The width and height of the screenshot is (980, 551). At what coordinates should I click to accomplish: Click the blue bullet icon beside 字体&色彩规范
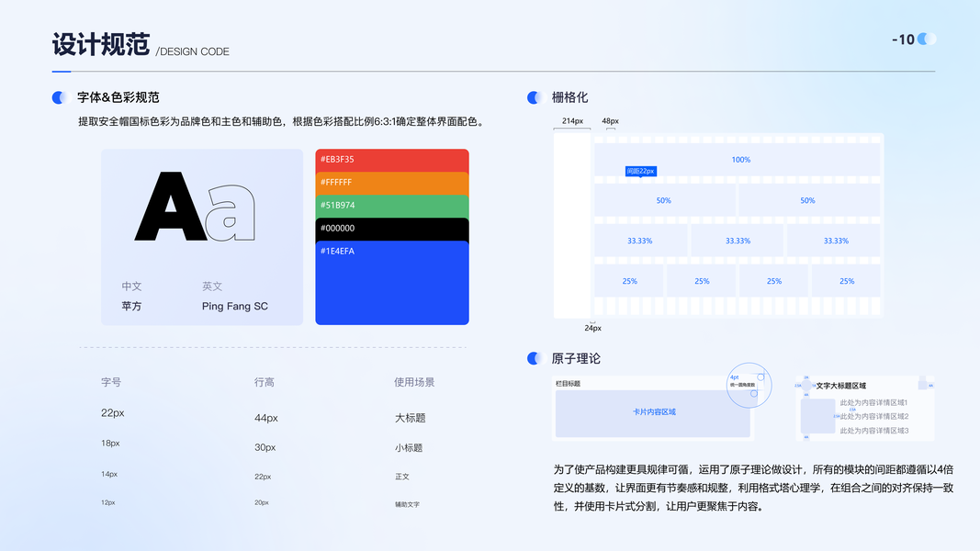(60, 97)
